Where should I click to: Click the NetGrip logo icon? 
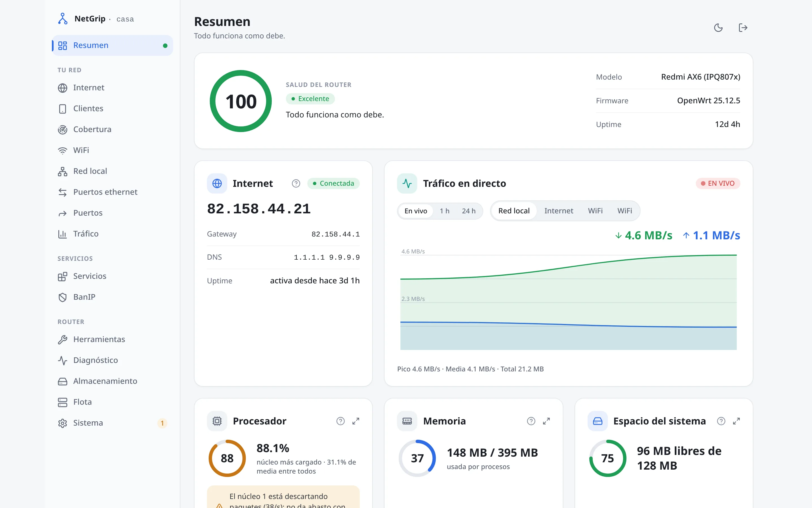pos(62,19)
